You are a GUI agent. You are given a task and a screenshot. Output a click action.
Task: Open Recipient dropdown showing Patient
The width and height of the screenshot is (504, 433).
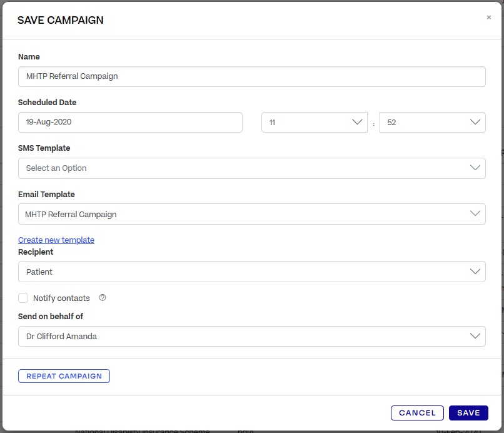tap(244, 272)
